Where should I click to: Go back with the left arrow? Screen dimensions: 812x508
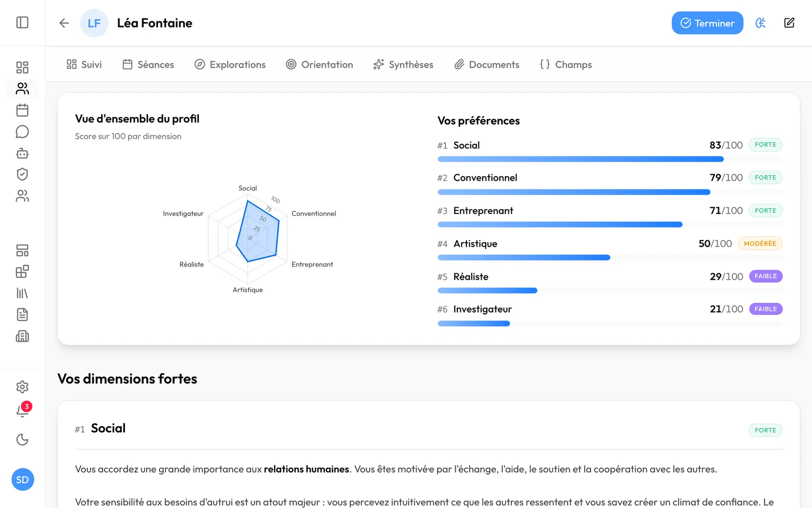[x=64, y=23]
